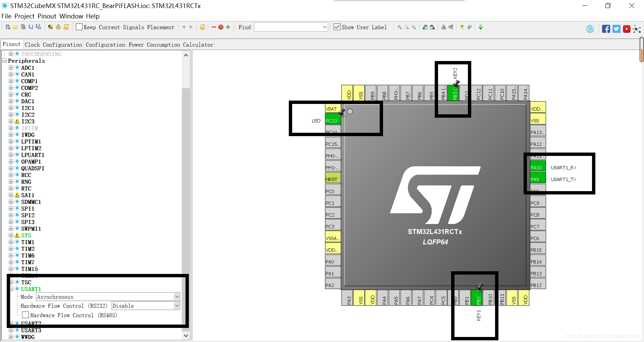644x342 pixels.
Task: Click the 10 years anniversary badge icon
Action: point(590,29)
